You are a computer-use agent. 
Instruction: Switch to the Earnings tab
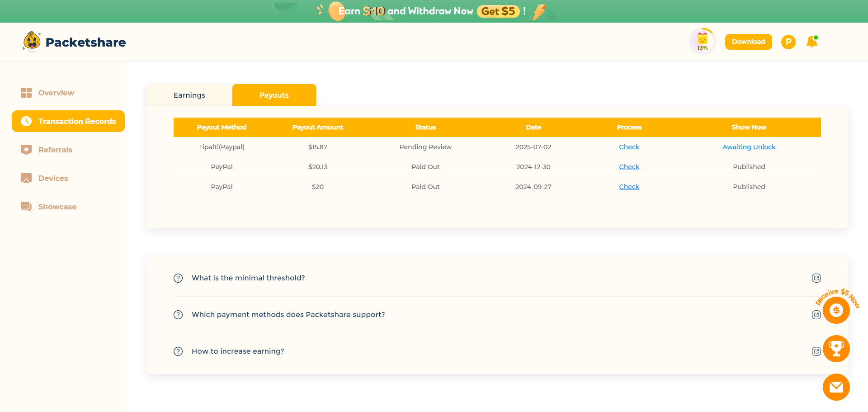point(189,95)
